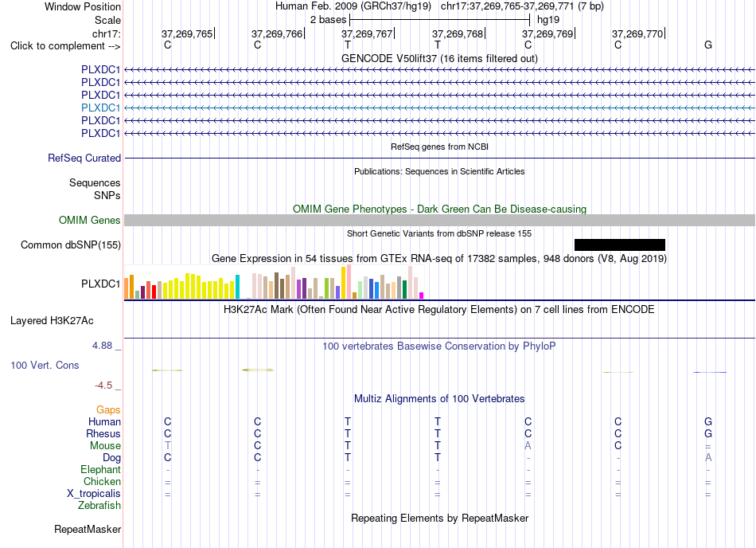Click the Multiz Alignments of 100 Vertebrates title

[x=439, y=398]
